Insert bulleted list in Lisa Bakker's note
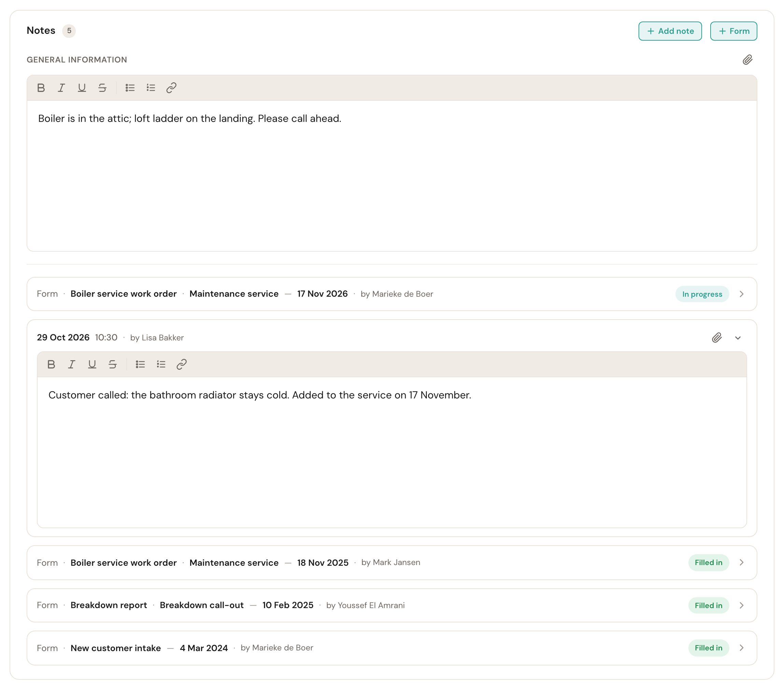This screenshot has width=784, height=689. click(x=140, y=364)
